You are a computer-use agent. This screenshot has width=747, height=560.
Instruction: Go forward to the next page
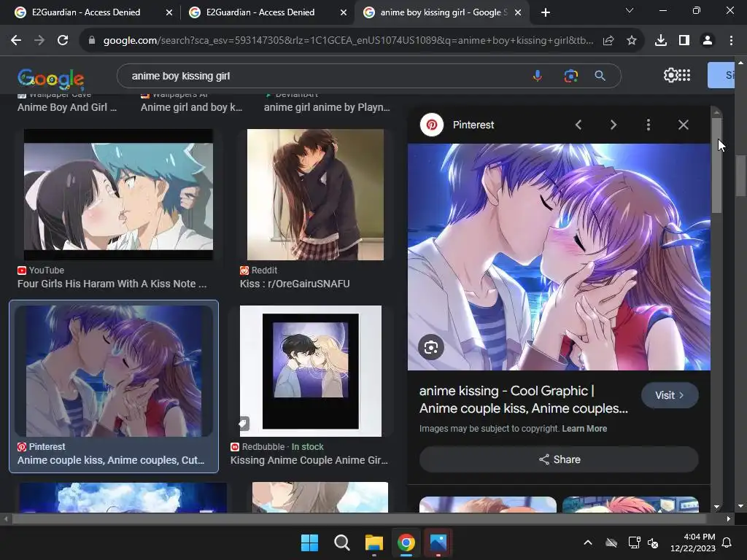(39, 41)
